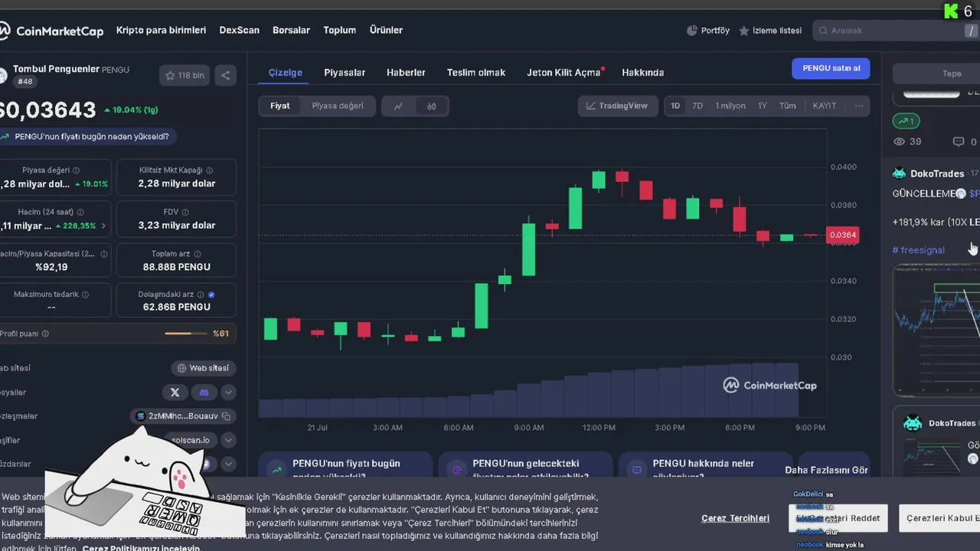Open Ürünler menu
The width and height of the screenshot is (980, 551).
pyautogui.click(x=386, y=31)
